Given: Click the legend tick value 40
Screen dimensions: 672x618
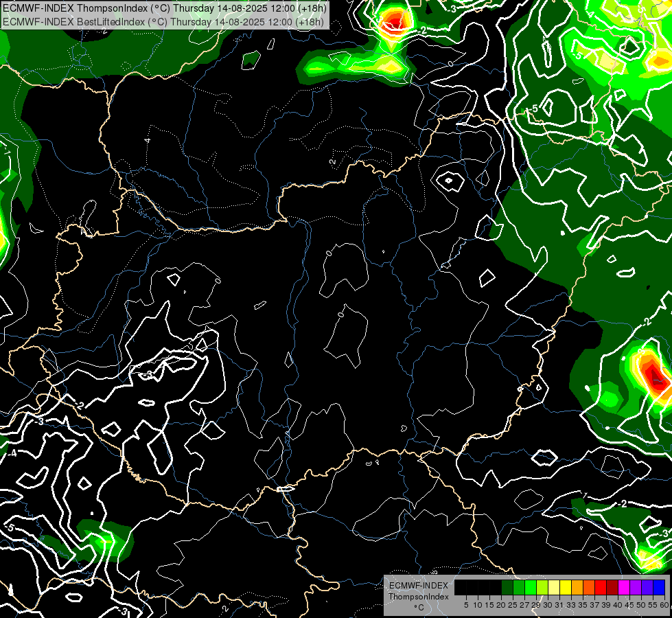Looking at the screenshot, I should point(618,605).
